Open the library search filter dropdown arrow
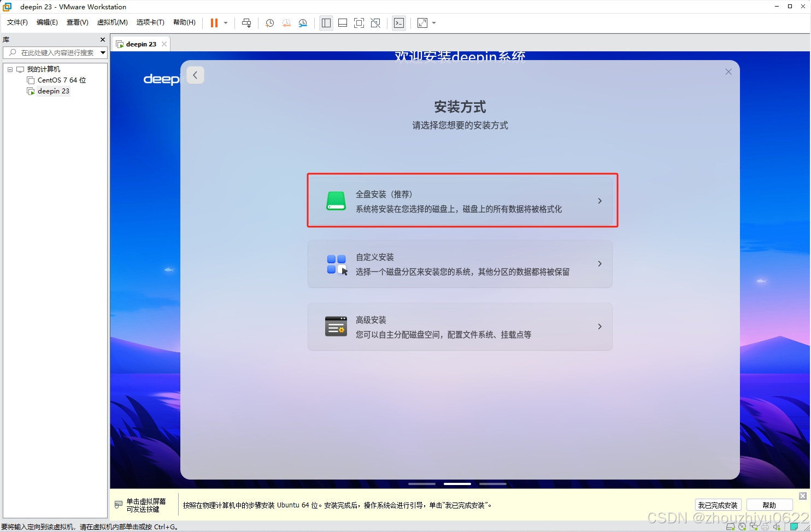 pyautogui.click(x=103, y=52)
